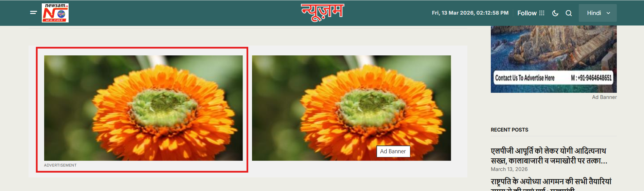Click the date and time display in header
This screenshot has width=644, height=191.
470,13
